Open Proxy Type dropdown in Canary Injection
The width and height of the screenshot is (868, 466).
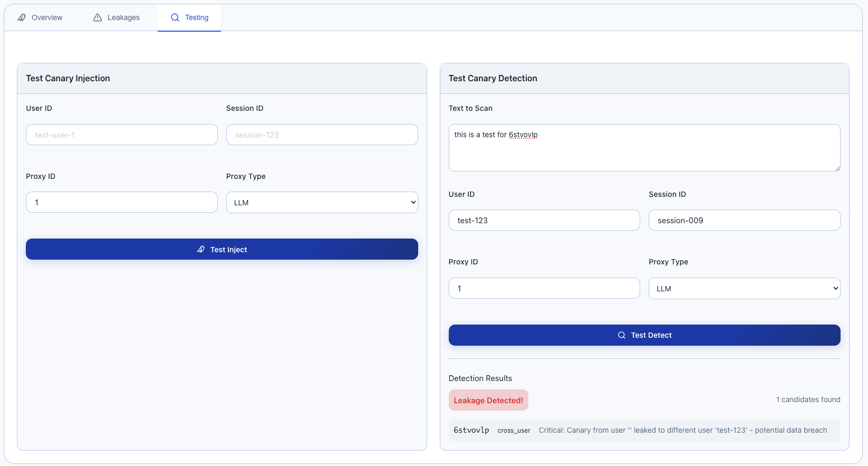pyautogui.click(x=322, y=203)
